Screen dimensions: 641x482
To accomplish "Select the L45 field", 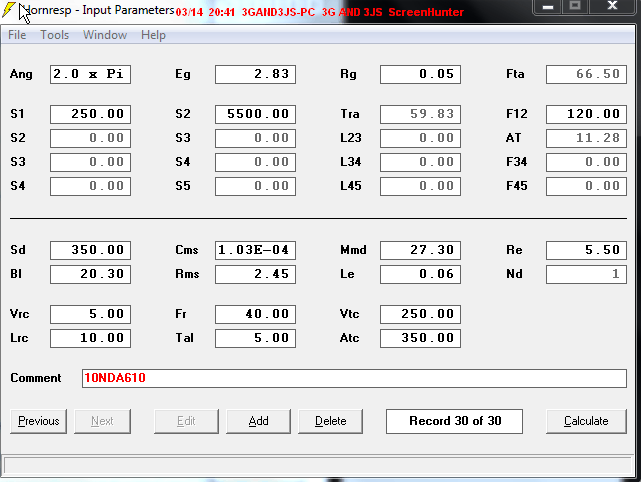I will click(x=420, y=186).
